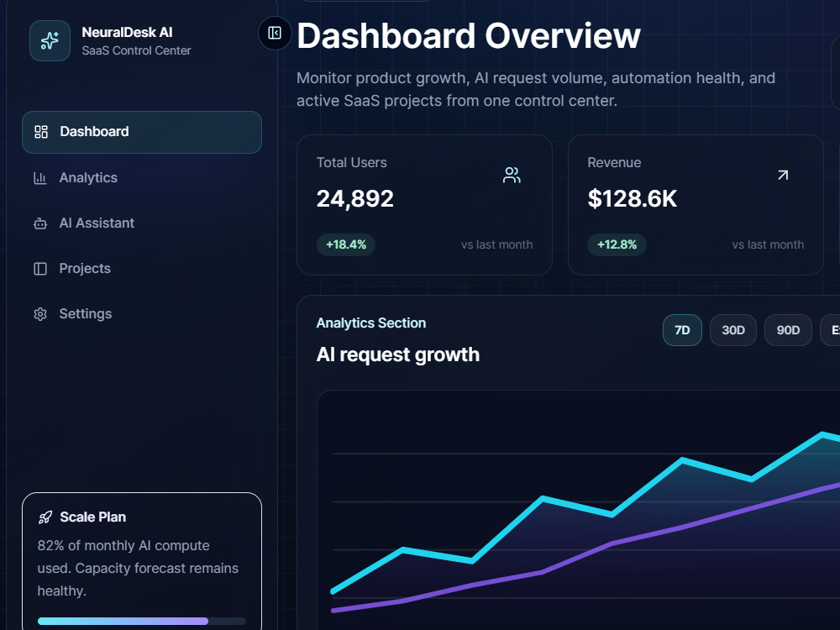The height and width of the screenshot is (630, 840).
Task: Click the purple line in the chart
Action: pos(612,543)
